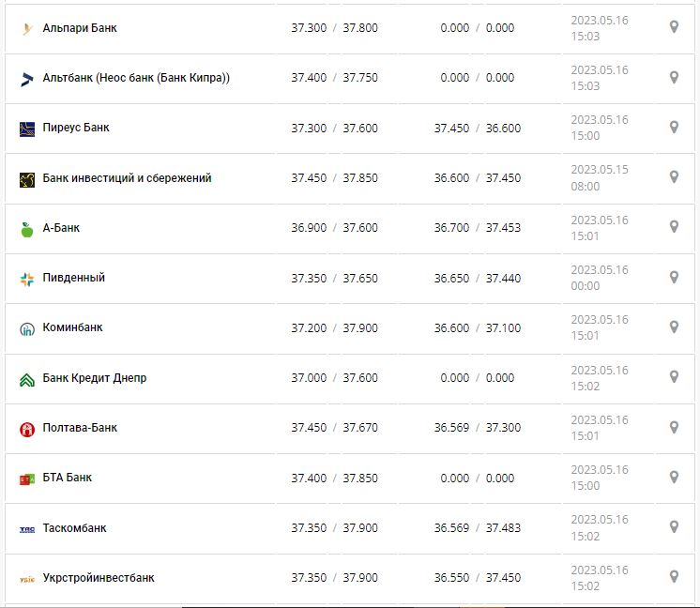
Task: Open location pin for Пиреус Банк
Action: [673, 128]
